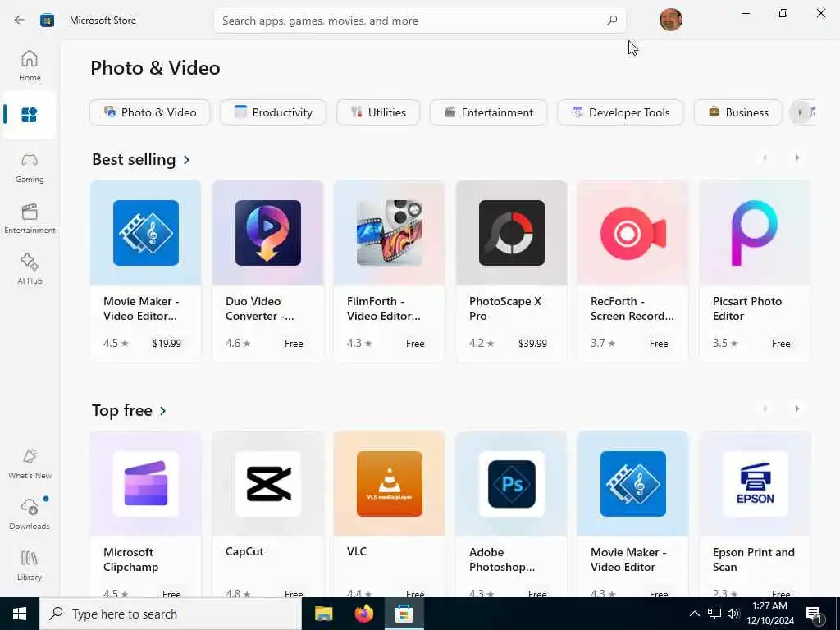Show next Best selling apps arrow

pyautogui.click(x=797, y=157)
